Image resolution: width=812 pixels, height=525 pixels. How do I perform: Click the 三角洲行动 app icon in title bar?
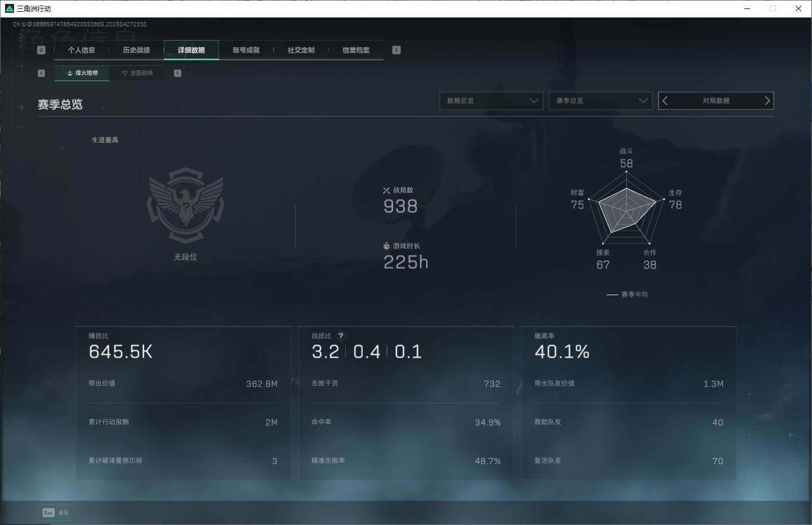pyautogui.click(x=9, y=8)
